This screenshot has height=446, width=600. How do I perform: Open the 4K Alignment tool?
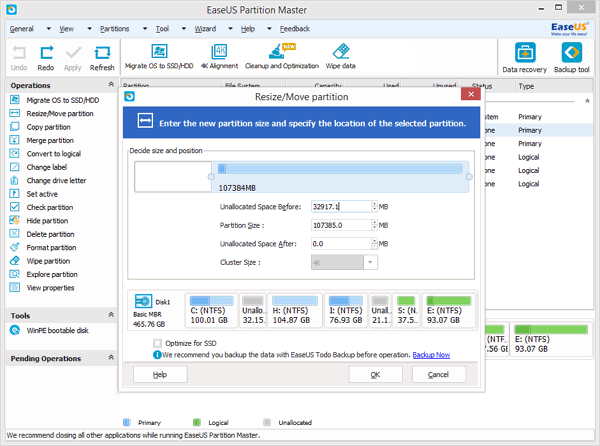click(220, 57)
